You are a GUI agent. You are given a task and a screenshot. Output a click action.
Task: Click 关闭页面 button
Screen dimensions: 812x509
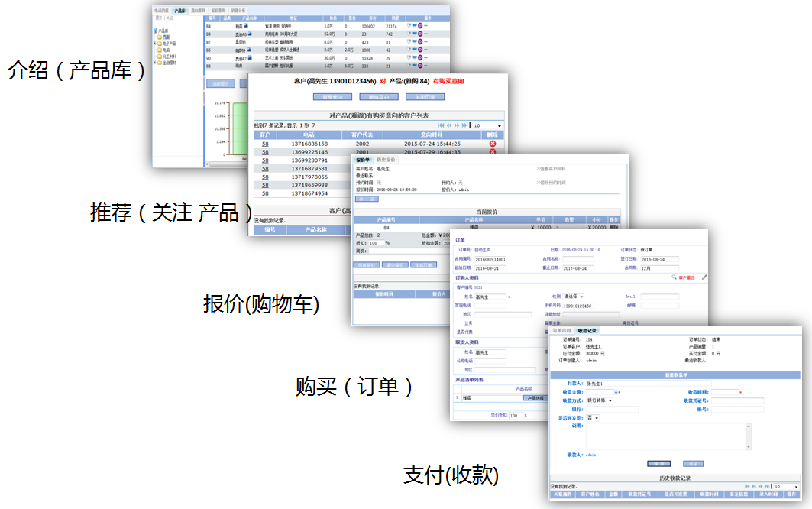click(x=425, y=97)
